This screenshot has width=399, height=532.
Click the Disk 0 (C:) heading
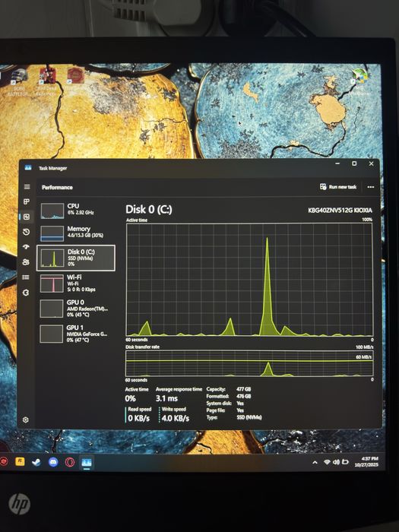point(149,209)
